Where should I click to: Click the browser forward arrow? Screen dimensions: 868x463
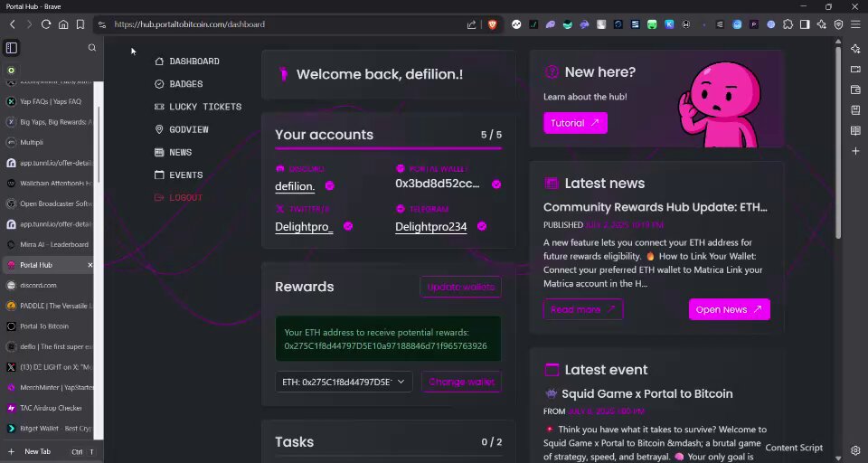coord(29,24)
